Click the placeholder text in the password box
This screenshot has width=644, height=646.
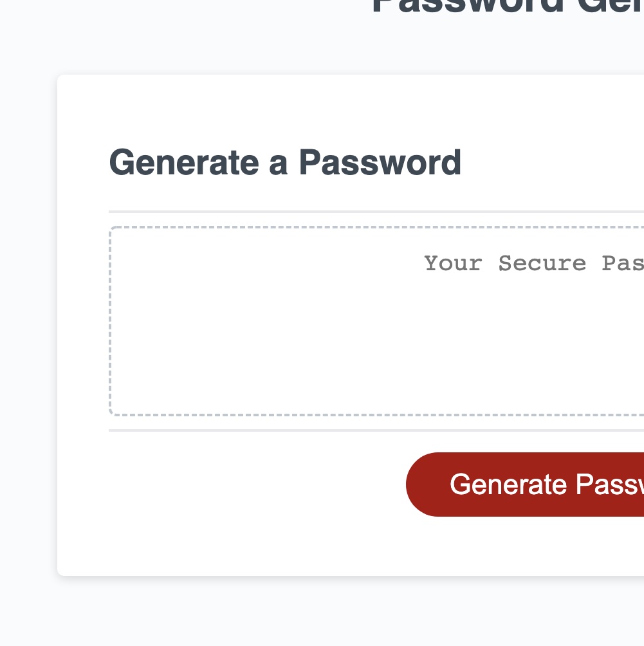tap(534, 264)
